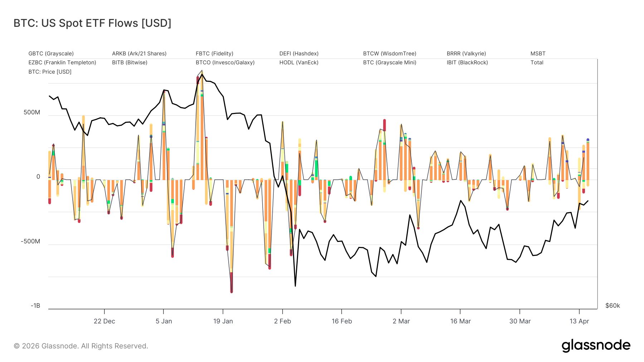Toggle the BTC (Grayscale Mini) legend entry
This screenshot has width=644, height=362.
coord(390,63)
